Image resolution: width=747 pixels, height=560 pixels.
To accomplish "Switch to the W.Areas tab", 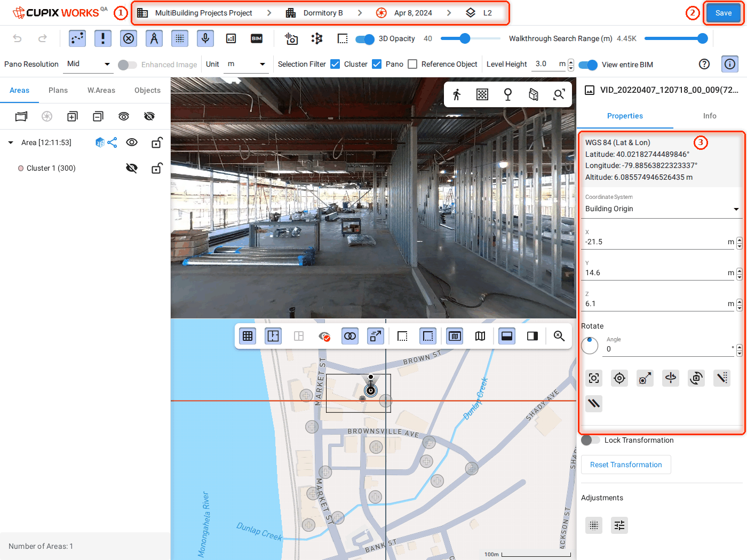I will (x=101, y=90).
